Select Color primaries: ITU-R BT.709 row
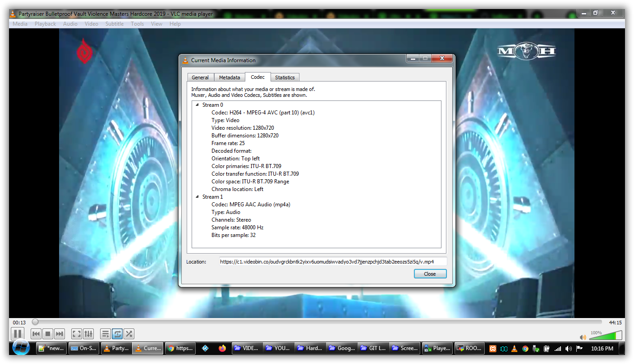Screen dimensions: 634x364 246,166
